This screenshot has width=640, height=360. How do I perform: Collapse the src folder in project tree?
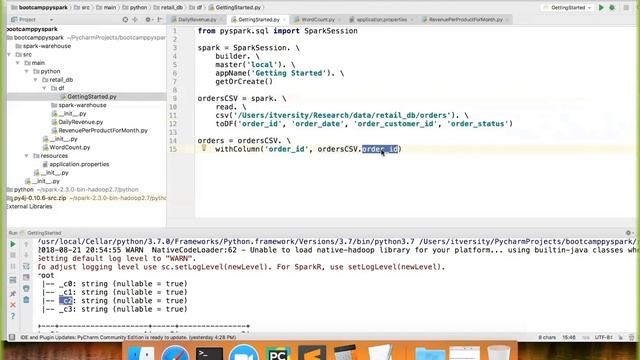(9, 54)
